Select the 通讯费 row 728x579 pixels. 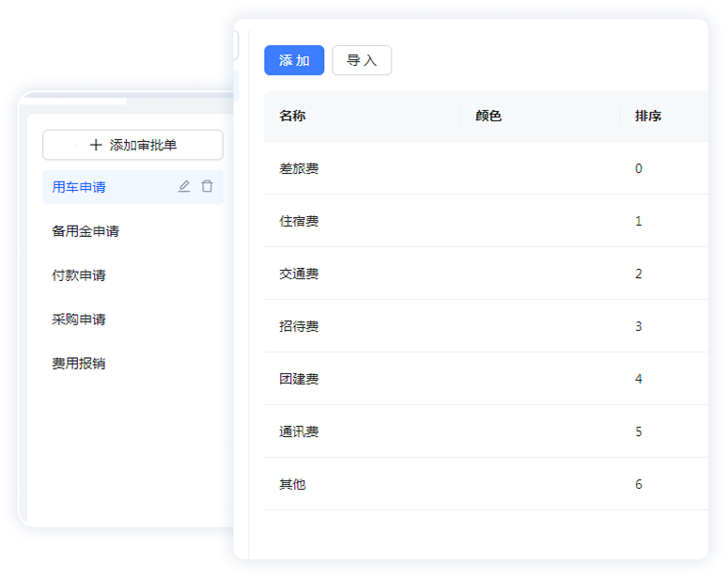(x=299, y=432)
